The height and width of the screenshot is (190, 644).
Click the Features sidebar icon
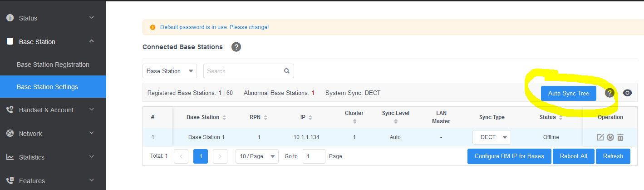point(10,180)
